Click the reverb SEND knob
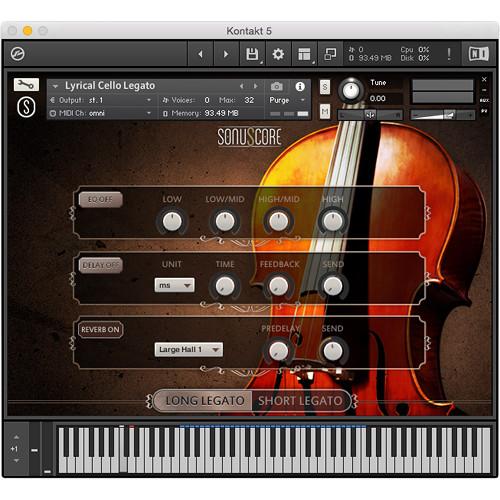 click(333, 351)
